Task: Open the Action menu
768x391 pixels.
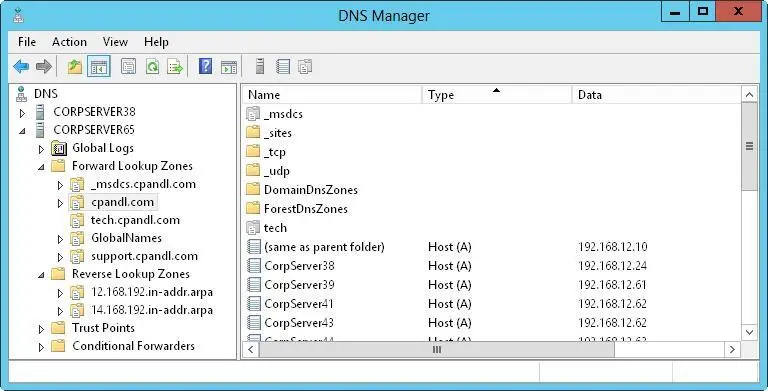Action: click(x=70, y=42)
